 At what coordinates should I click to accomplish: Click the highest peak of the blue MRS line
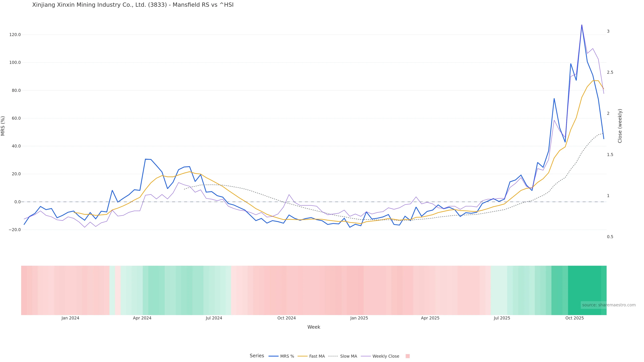click(x=582, y=25)
